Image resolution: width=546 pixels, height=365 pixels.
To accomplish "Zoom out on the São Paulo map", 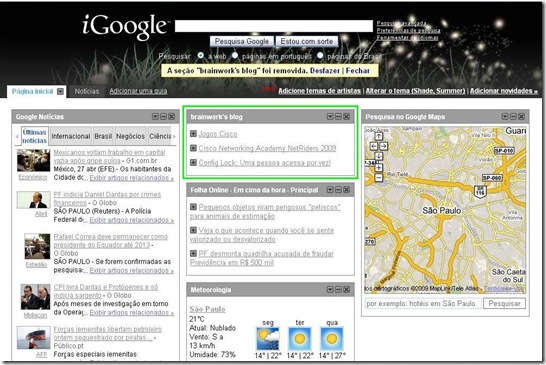I will [x=379, y=178].
